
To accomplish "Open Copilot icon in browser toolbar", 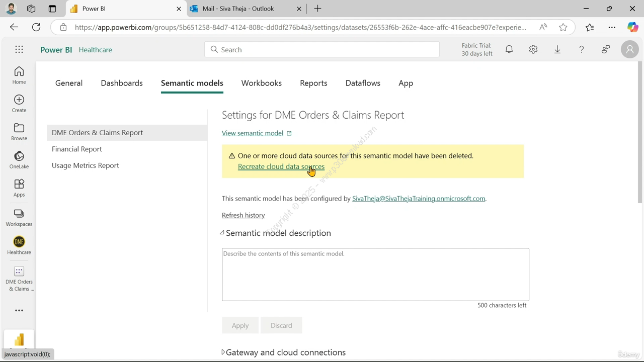I will (x=632, y=27).
